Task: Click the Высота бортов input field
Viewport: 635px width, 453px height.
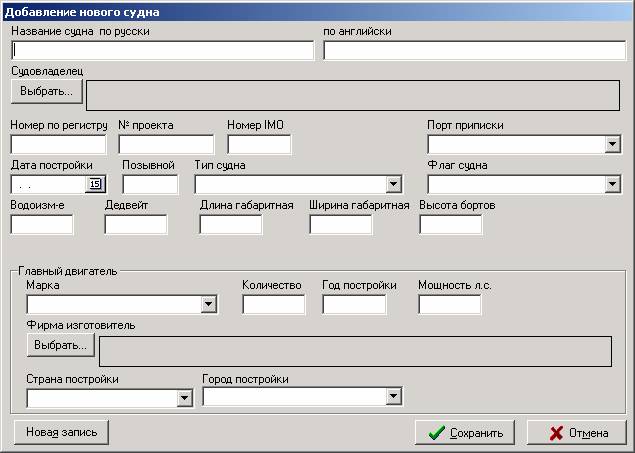Action: pyautogui.click(x=451, y=224)
